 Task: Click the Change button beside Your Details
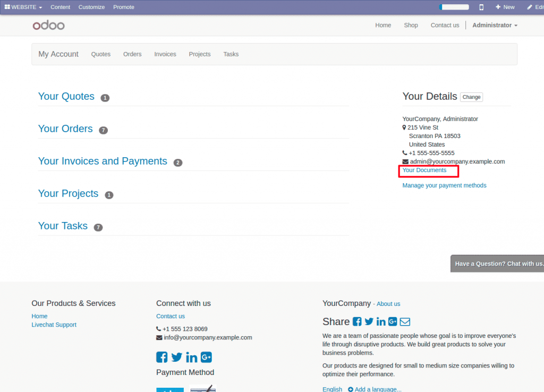tap(471, 97)
